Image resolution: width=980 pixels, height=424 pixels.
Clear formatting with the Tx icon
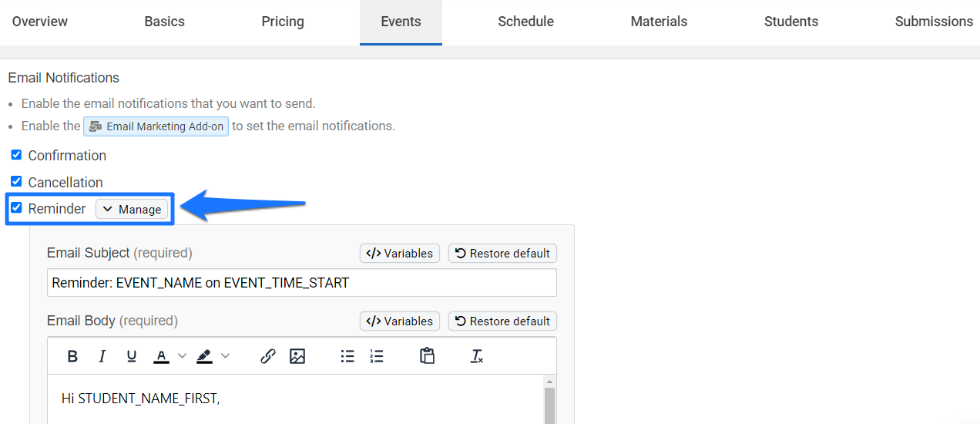point(477,356)
